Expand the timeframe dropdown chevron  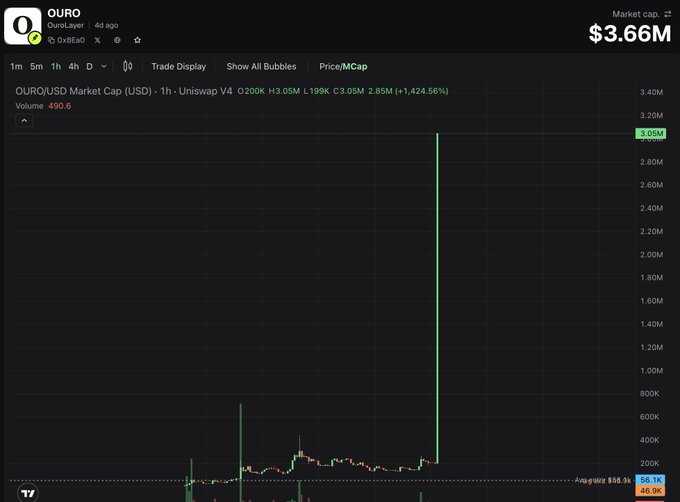(104, 66)
